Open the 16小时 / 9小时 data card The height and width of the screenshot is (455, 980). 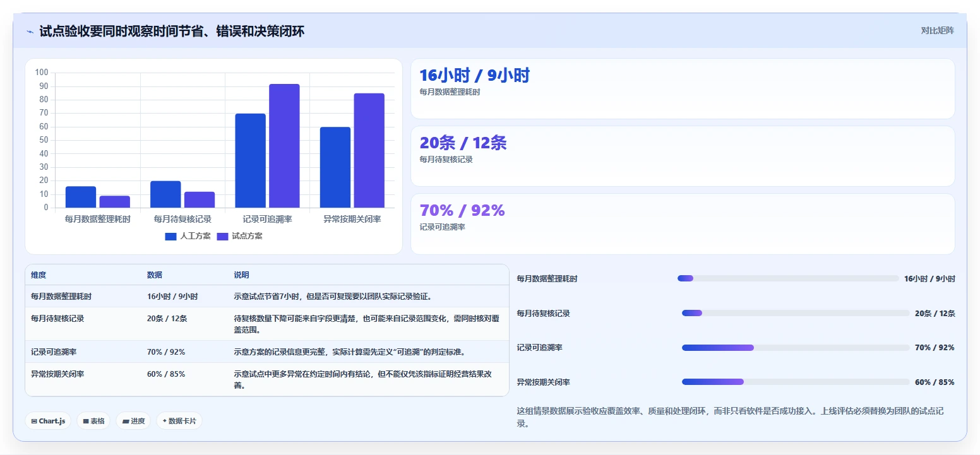(683, 89)
